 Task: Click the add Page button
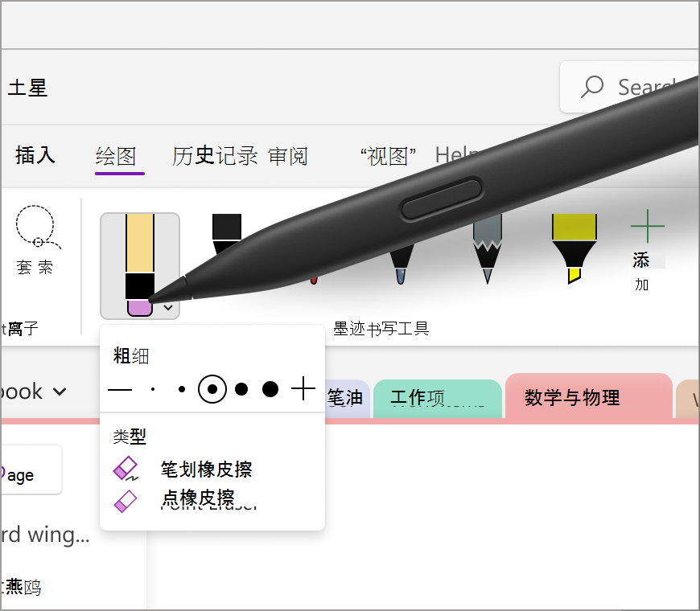coord(31,470)
